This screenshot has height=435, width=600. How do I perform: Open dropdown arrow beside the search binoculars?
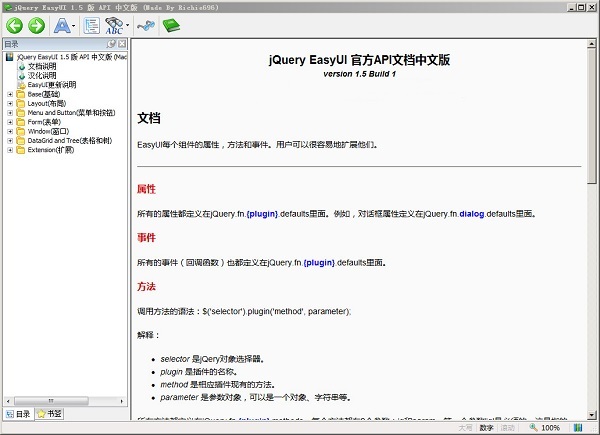click(127, 26)
